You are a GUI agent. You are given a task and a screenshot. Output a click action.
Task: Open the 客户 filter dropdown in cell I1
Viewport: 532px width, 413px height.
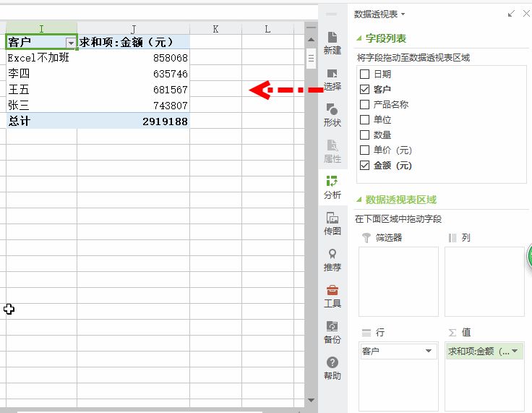point(70,43)
